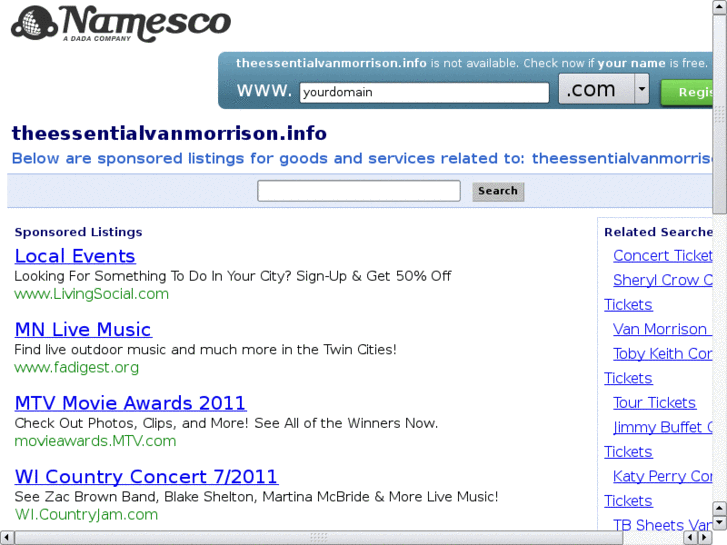This screenshot has width=727, height=545.
Task: Open the Sheryl Crow related search
Action: [663, 280]
